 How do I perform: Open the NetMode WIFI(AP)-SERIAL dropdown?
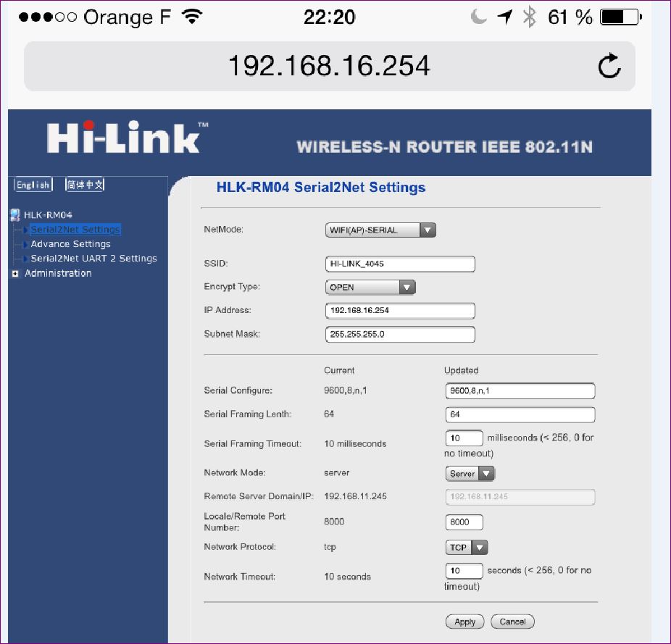point(380,230)
